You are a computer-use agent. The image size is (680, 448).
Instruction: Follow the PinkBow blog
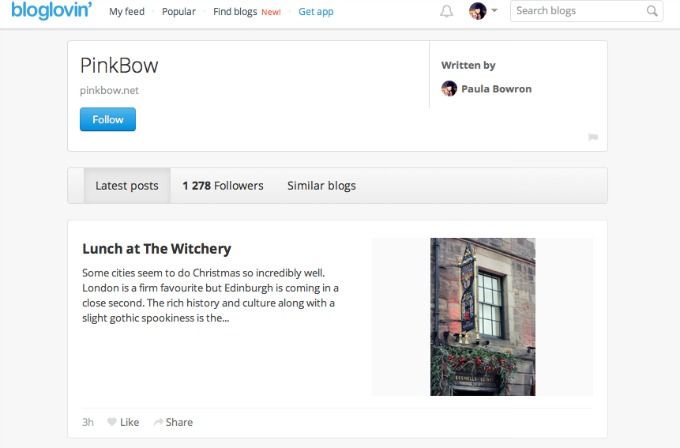(108, 119)
